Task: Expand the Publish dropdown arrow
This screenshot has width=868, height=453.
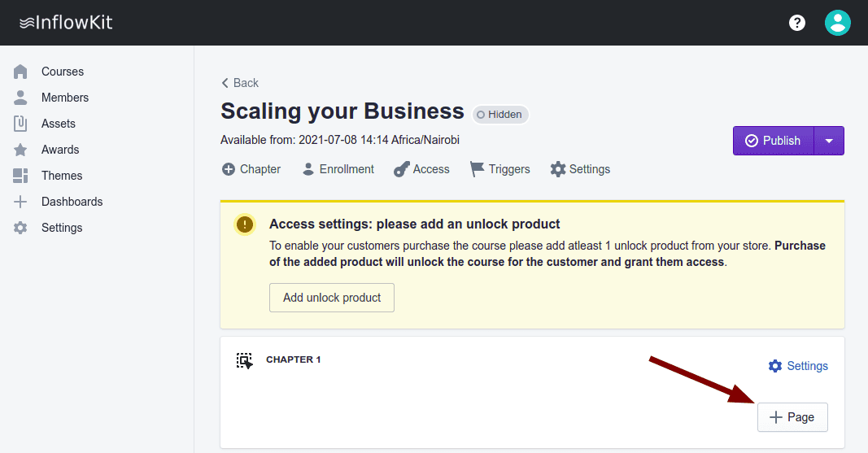Action: click(829, 141)
